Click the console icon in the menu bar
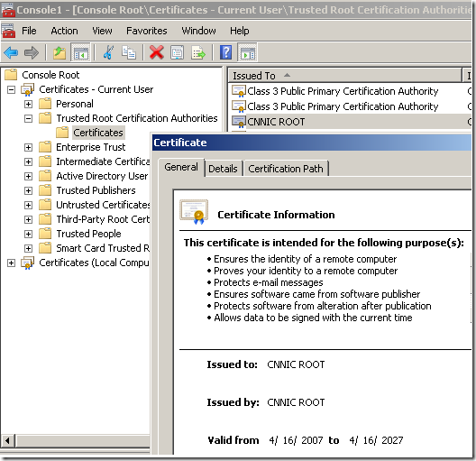 8,31
